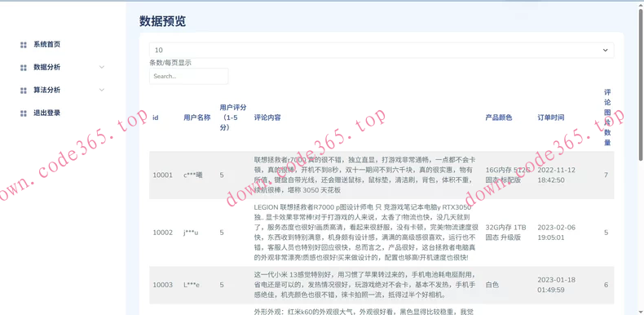Click the grid icon beside 系统首页
The image size is (644, 315).
tap(24, 45)
